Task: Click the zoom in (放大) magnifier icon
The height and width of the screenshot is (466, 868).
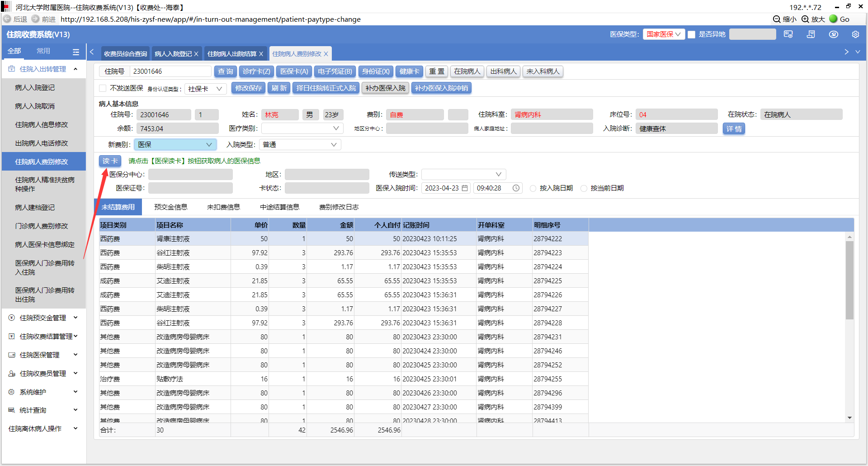Action: (x=805, y=19)
